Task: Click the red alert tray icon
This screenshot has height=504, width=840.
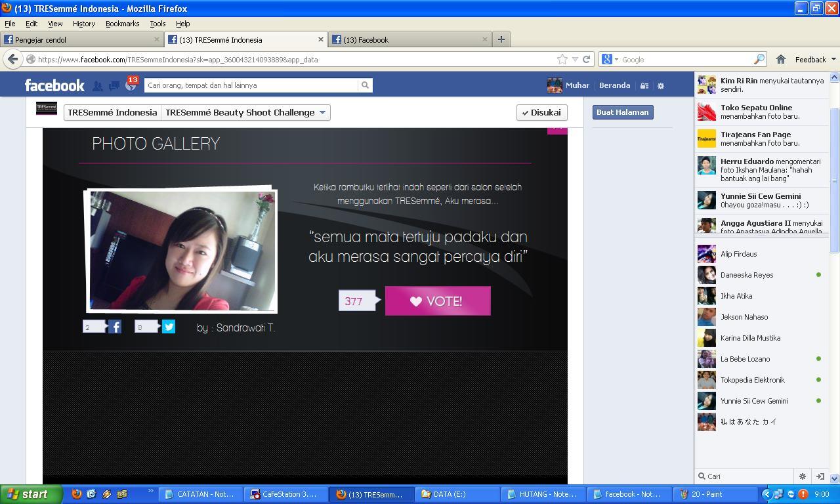Action: point(803,494)
